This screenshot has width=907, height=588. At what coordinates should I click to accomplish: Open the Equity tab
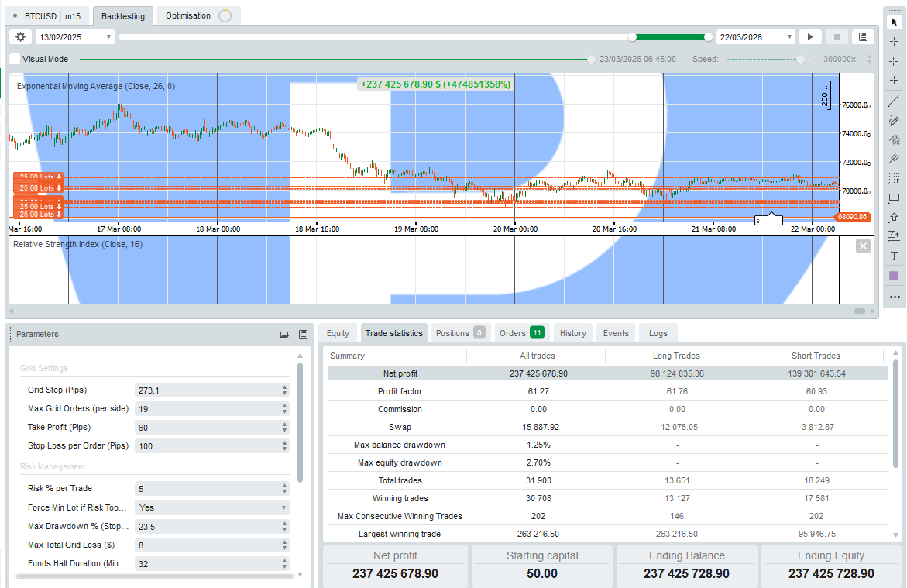click(338, 333)
